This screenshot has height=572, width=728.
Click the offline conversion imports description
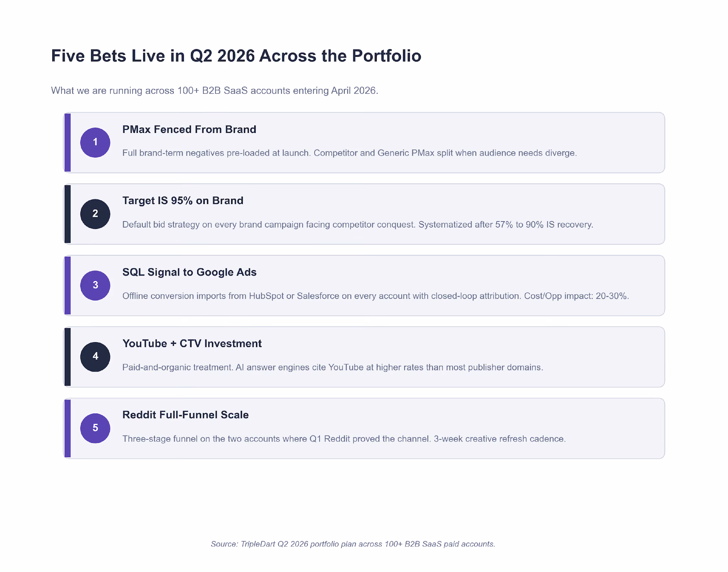[375, 296]
